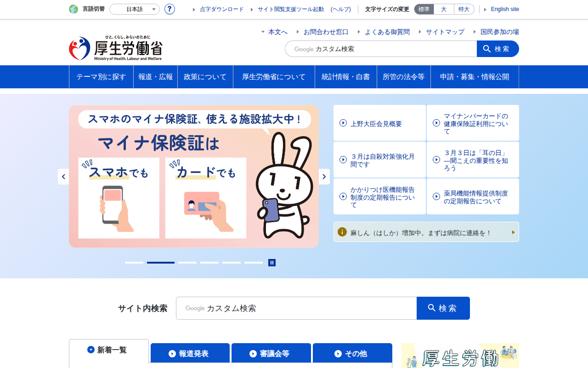Go to the English site
The height and width of the screenshot is (368, 588).
click(505, 9)
